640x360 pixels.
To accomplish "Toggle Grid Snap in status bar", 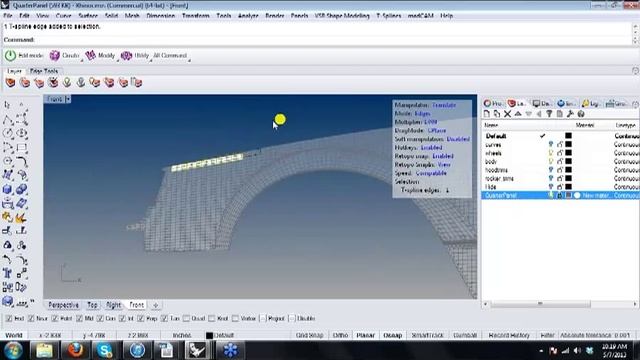I will pyautogui.click(x=309, y=336).
